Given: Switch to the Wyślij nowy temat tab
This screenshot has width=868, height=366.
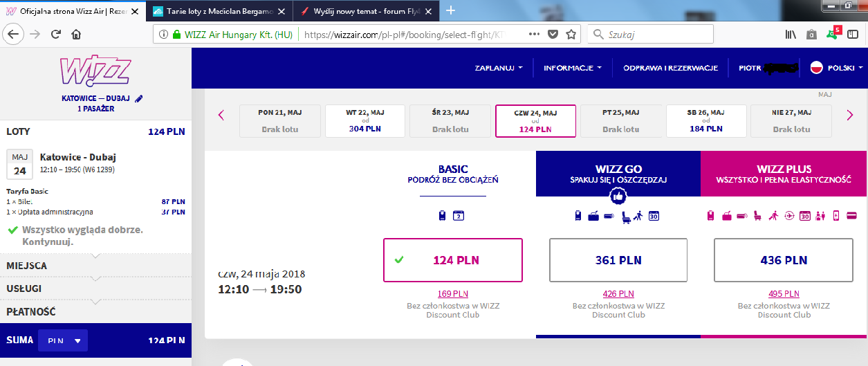Looking at the screenshot, I should (367, 11).
